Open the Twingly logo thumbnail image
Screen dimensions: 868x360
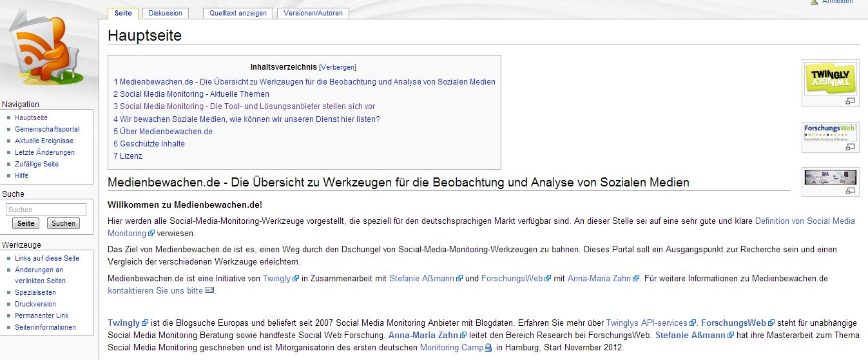pyautogui.click(x=830, y=79)
